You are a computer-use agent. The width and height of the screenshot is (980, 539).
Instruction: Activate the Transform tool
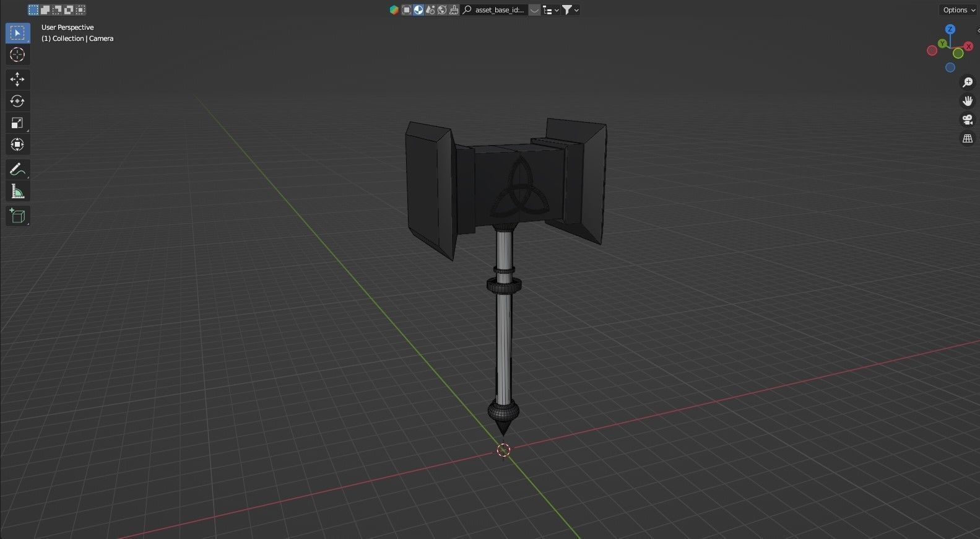tap(17, 144)
